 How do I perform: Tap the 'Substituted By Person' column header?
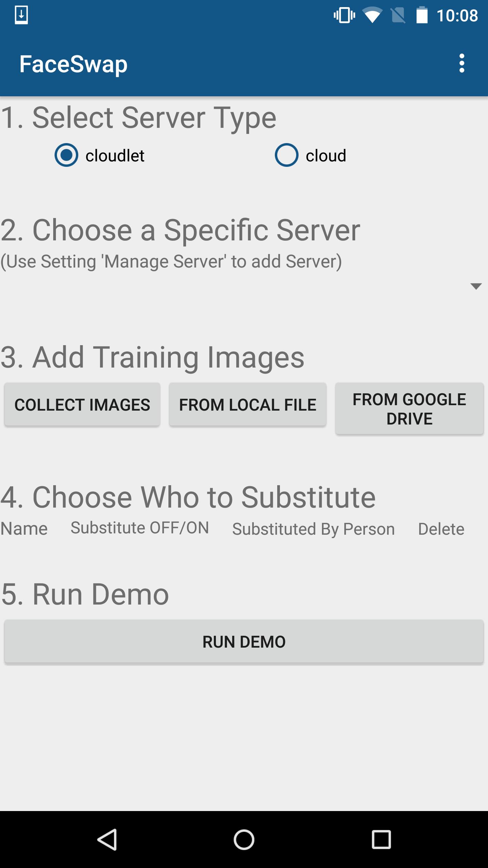tap(313, 529)
